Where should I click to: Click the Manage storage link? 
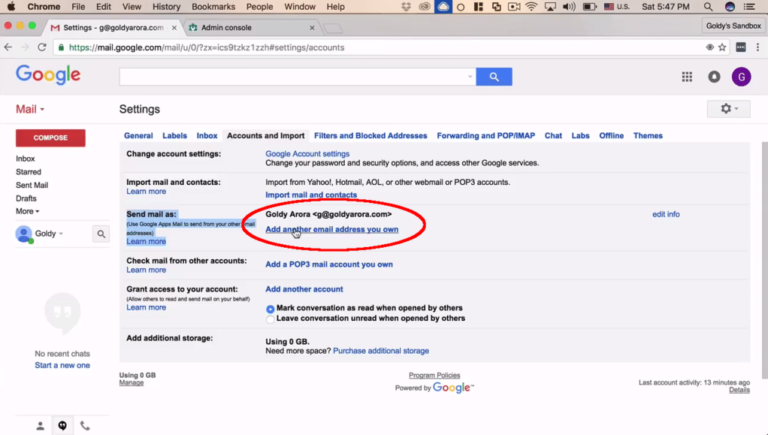131,383
